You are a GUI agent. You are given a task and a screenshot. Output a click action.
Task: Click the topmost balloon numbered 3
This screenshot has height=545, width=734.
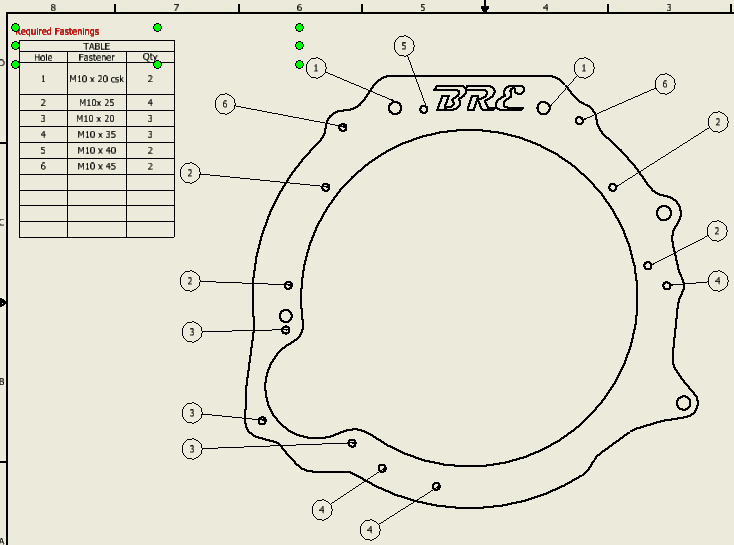pyautogui.click(x=194, y=331)
